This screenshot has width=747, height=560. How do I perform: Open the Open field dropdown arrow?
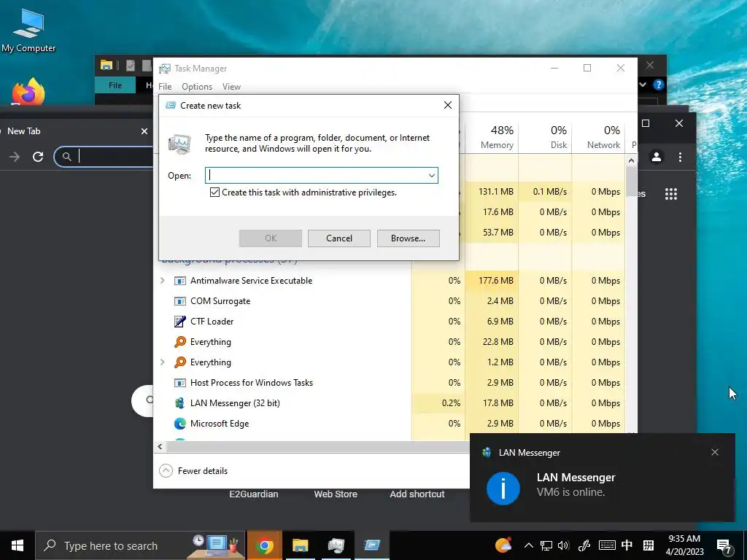tap(432, 175)
